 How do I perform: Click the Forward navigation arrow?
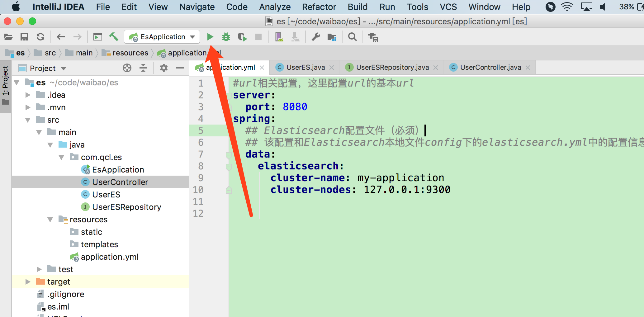[x=77, y=37]
